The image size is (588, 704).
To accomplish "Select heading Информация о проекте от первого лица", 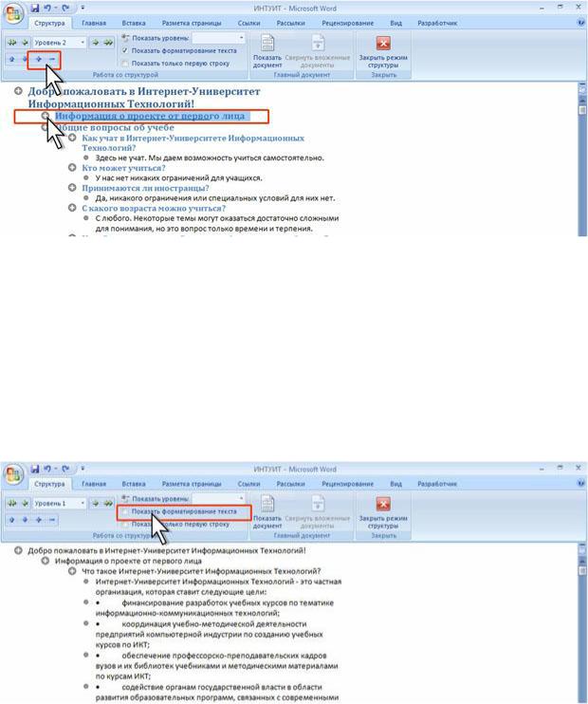I will (150, 116).
